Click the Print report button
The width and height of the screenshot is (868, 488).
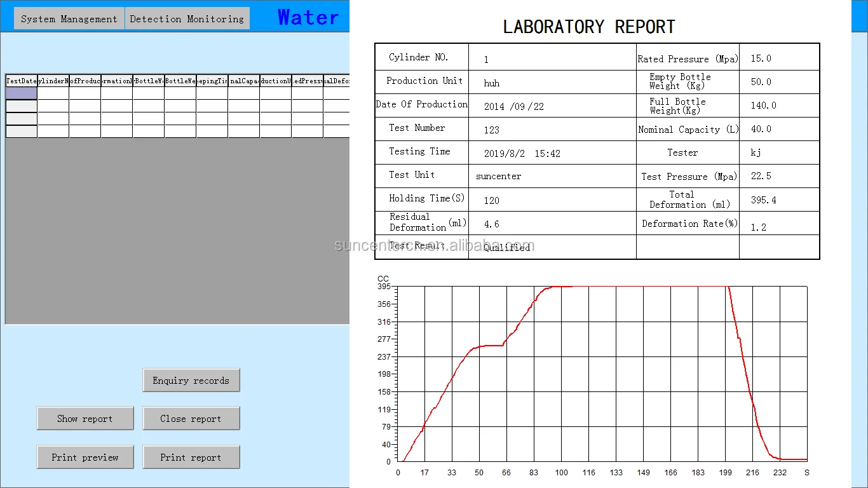point(191,457)
